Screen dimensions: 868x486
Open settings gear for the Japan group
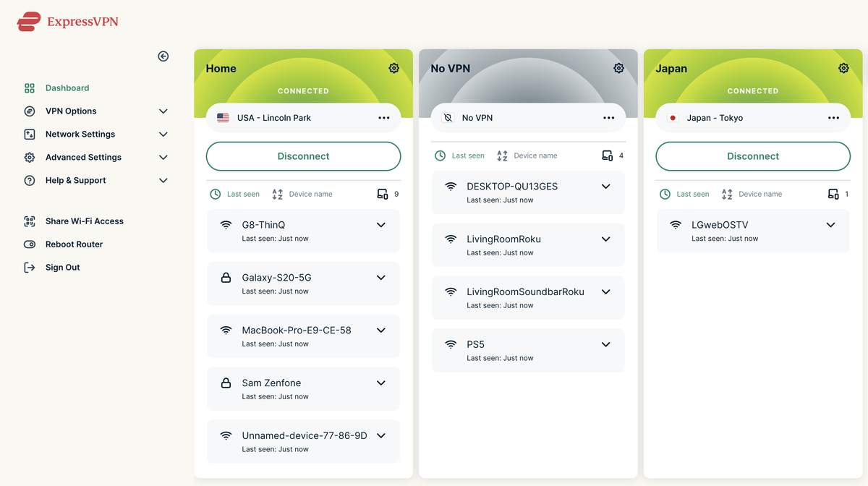click(x=843, y=68)
